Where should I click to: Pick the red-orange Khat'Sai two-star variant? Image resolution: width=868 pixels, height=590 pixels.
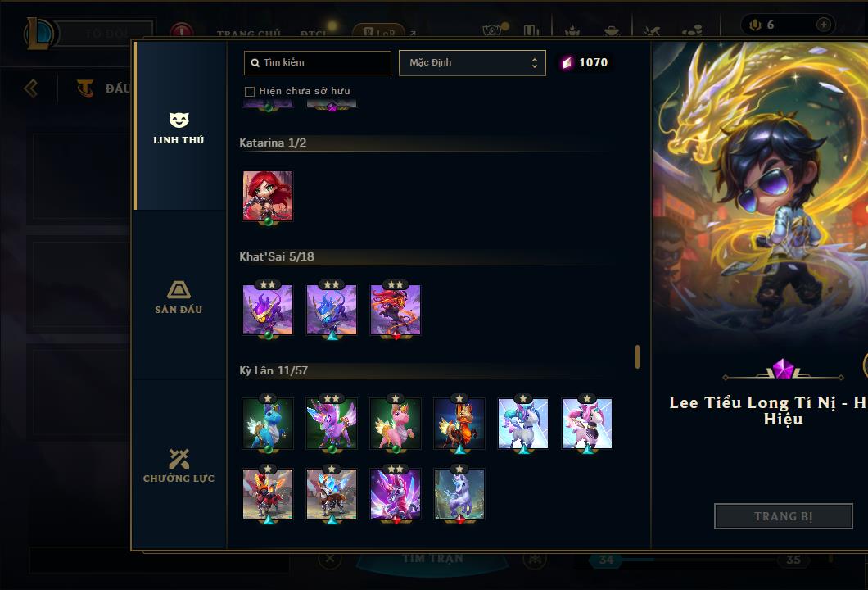point(396,310)
